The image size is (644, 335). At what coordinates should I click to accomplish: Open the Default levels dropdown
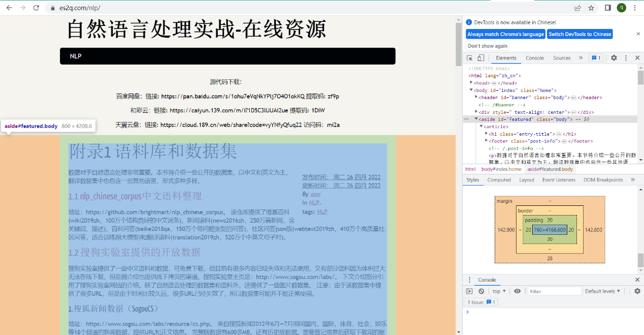[603, 291]
